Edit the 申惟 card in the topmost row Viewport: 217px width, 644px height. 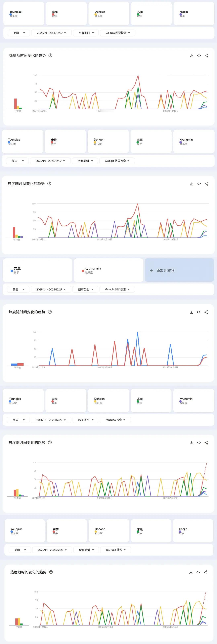[67, 14]
